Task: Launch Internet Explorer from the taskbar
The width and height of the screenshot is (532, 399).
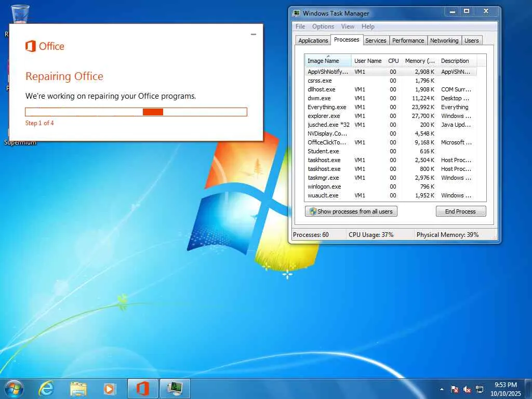Action: click(46, 389)
